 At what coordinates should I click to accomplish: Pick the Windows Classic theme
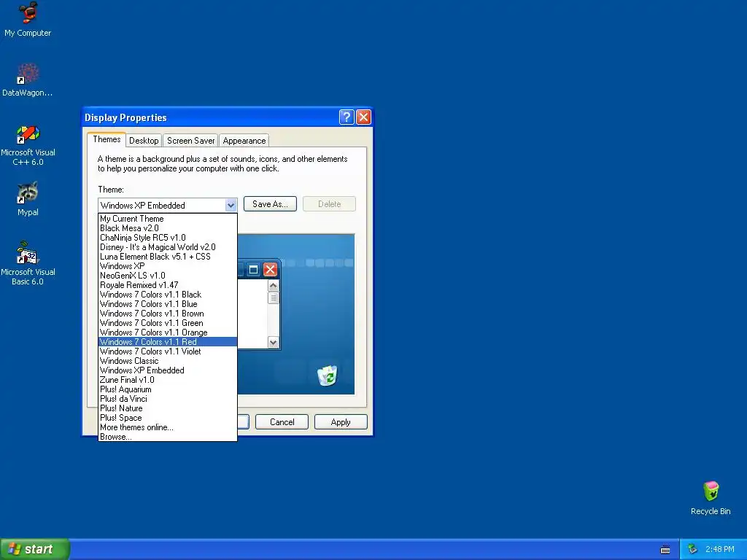168,361
